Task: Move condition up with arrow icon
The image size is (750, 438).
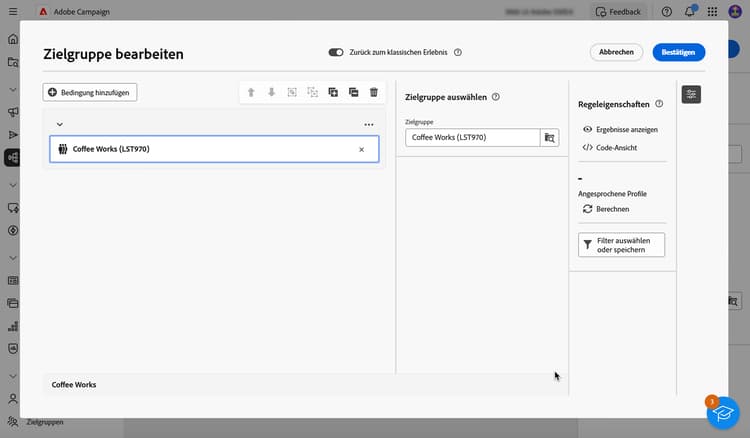Action: 251,92
